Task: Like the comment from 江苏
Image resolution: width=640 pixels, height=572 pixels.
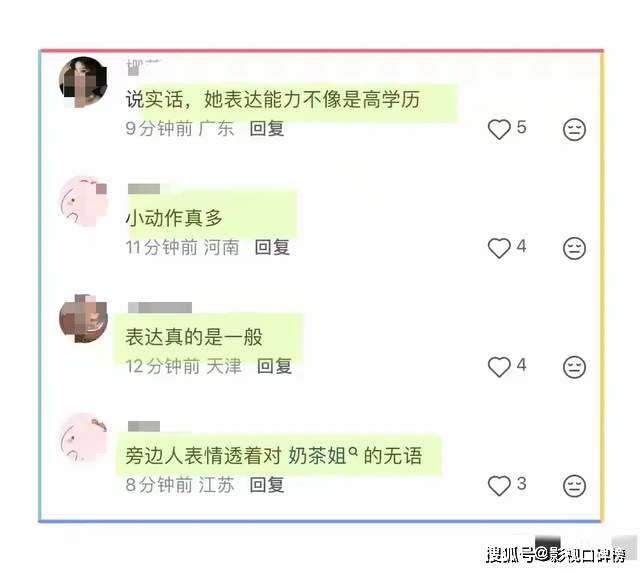Action: 499,485
